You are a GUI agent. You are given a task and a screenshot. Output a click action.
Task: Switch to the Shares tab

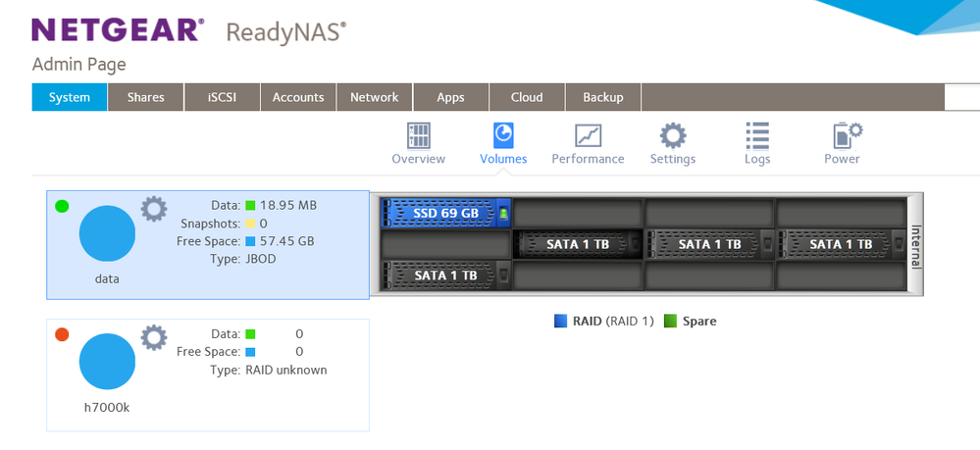(146, 97)
